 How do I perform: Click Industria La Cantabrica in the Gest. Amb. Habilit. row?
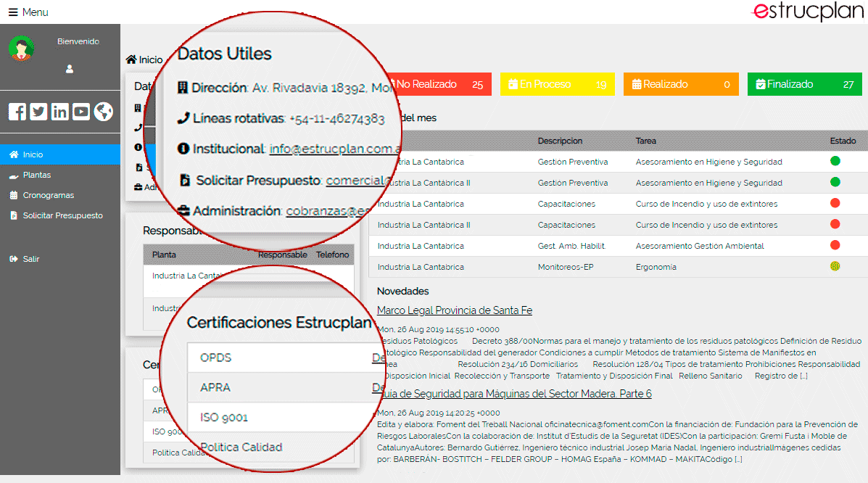pyautogui.click(x=421, y=246)
